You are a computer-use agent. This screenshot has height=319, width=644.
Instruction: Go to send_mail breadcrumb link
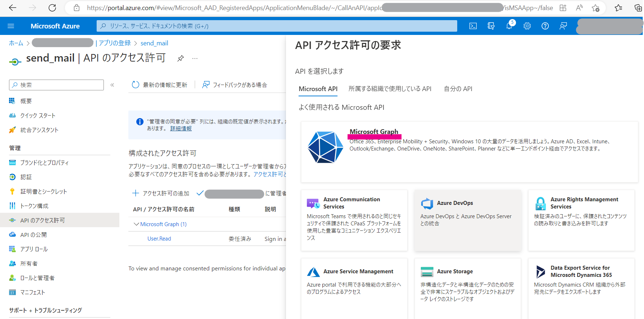pos(154,43)
